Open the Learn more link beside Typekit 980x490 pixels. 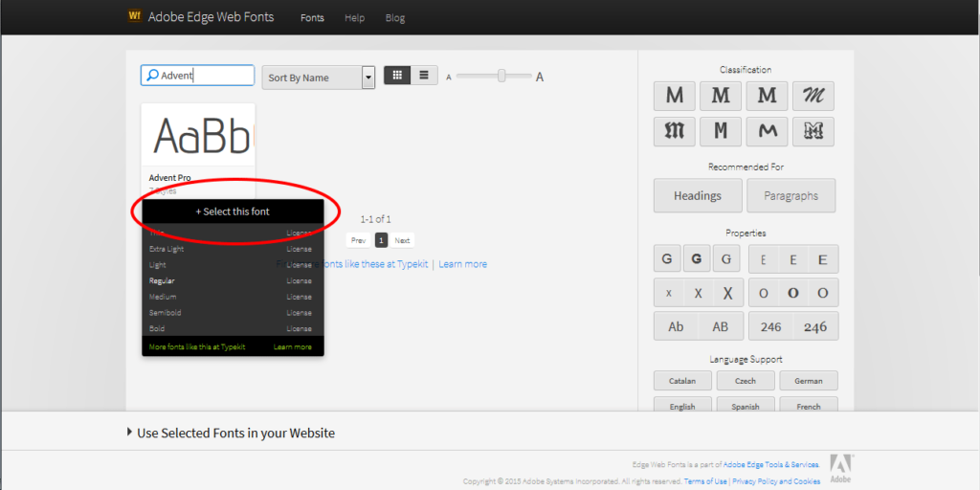tap(462, 264)
